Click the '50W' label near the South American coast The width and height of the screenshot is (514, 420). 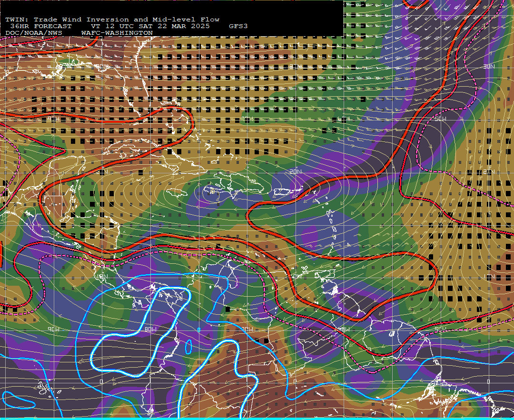[440, 329]
